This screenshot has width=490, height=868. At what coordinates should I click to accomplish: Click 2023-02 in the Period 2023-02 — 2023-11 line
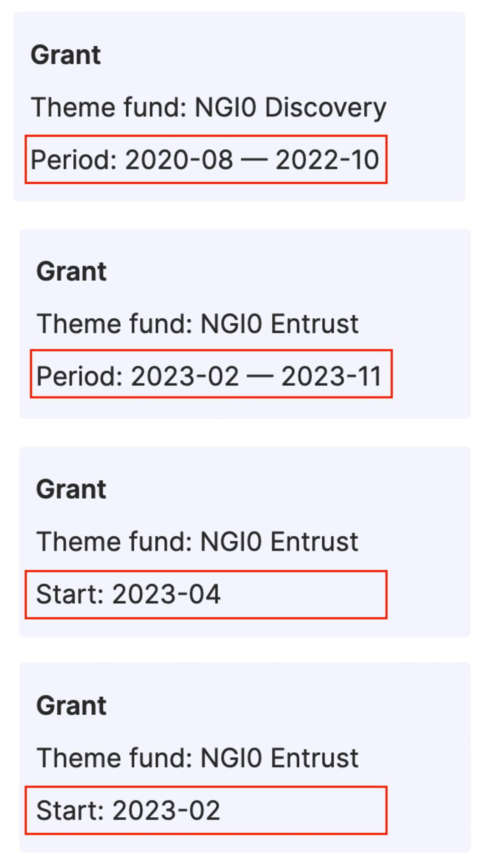tap(185, 376)
